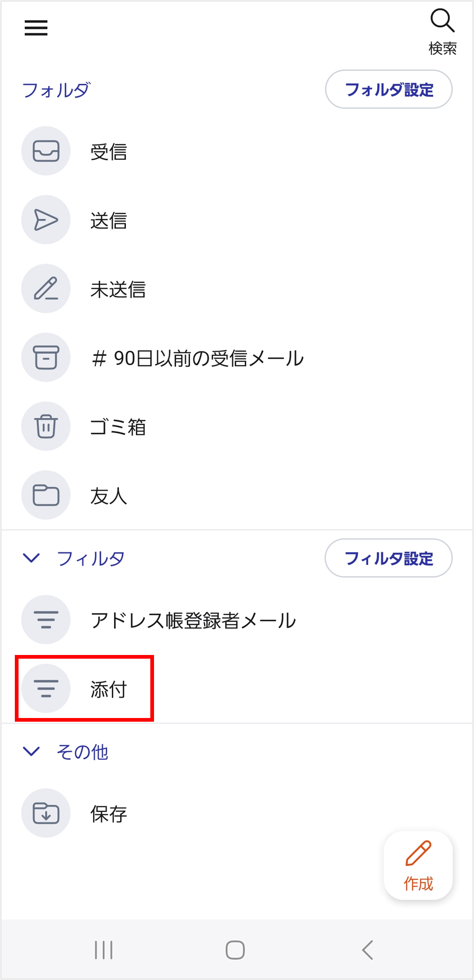Tap the 保存 download folder icon
This screenshot has height=980, width=474.
tap(46, 813)
